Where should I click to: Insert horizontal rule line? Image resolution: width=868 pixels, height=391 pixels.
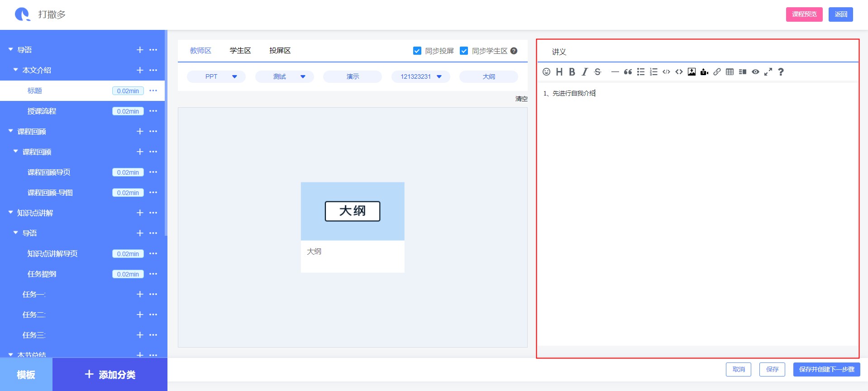(615, 72)
